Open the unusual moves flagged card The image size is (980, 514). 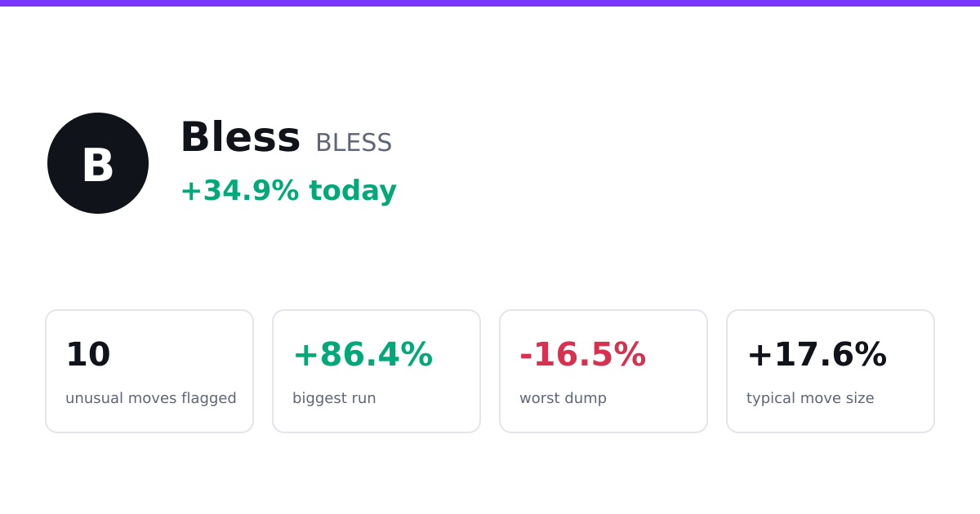point(149,371)
